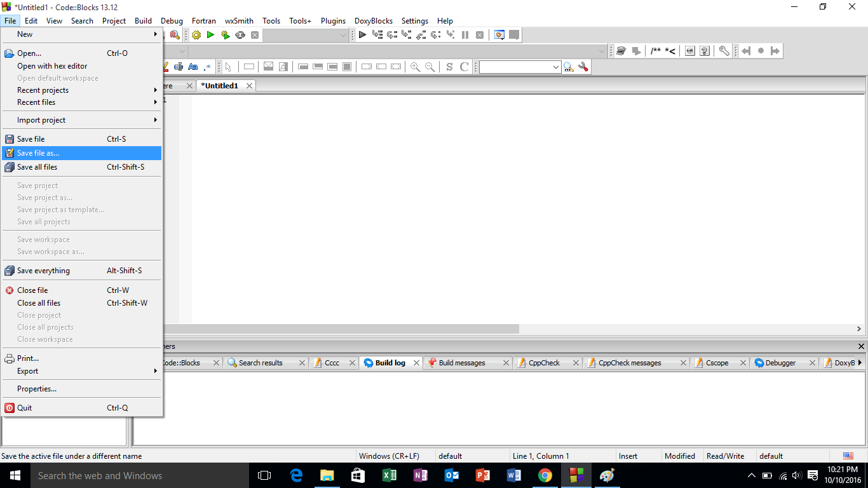Click the Replace magnifier icon in toolbar

pos(175,35)
